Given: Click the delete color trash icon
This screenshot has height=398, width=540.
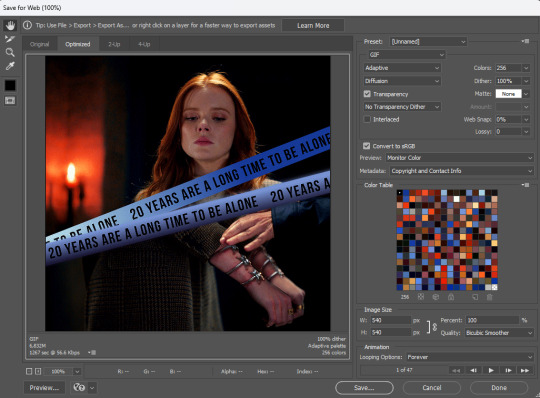Looking at the screenshot, I should pos(490,297).
